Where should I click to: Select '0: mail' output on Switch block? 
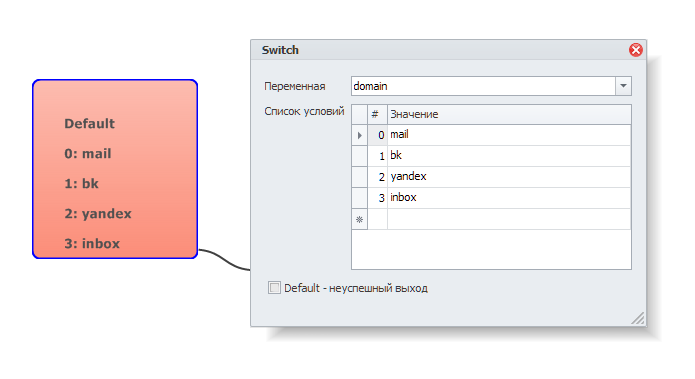88,153
